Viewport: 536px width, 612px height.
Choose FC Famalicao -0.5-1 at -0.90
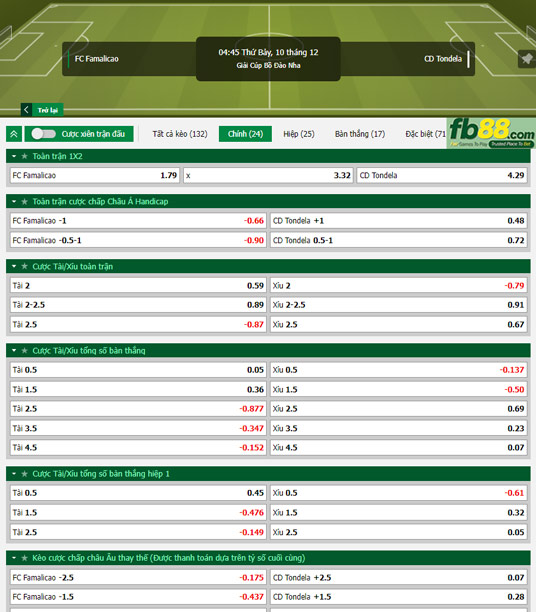coord(138,240)
